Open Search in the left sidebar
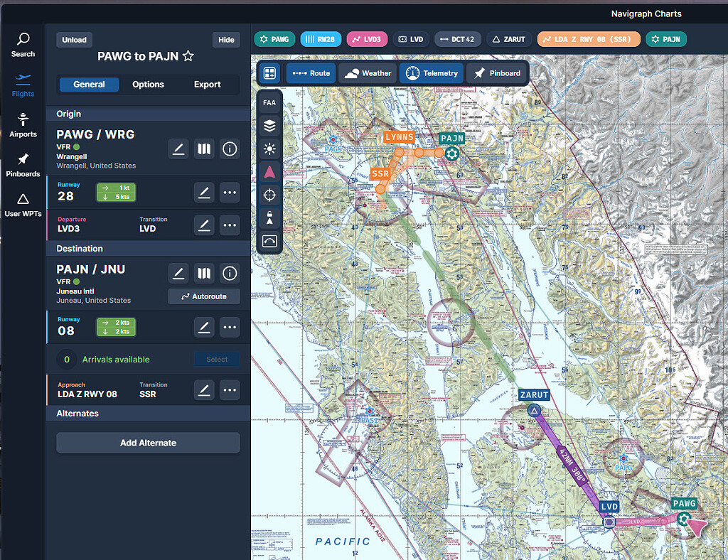Viewport: 728px width, 560px height. tap(23, 45)
